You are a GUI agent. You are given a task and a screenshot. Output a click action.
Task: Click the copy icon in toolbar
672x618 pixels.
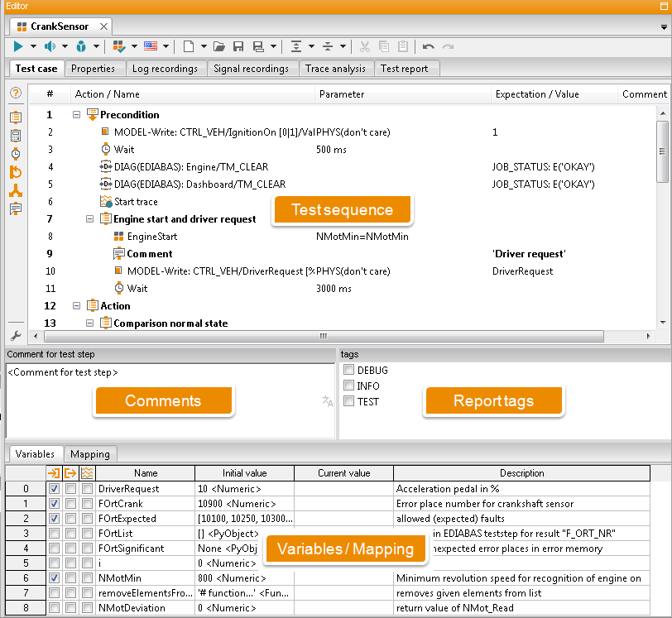[384, 46]
